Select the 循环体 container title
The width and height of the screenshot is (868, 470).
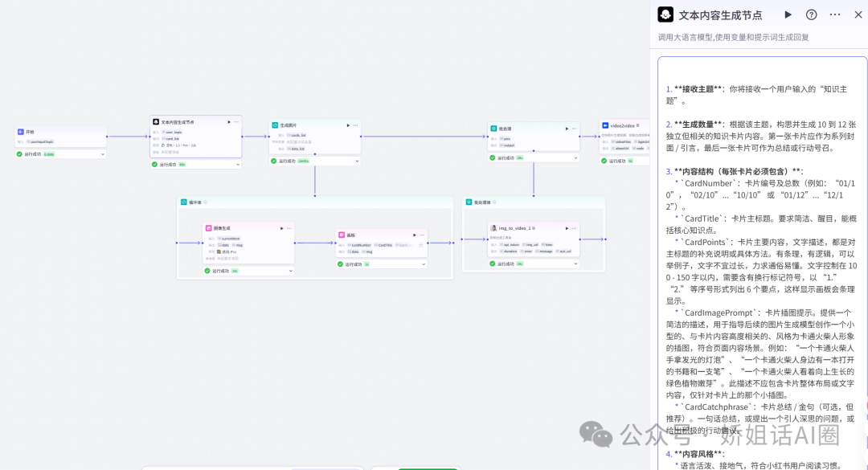[195, 202]
